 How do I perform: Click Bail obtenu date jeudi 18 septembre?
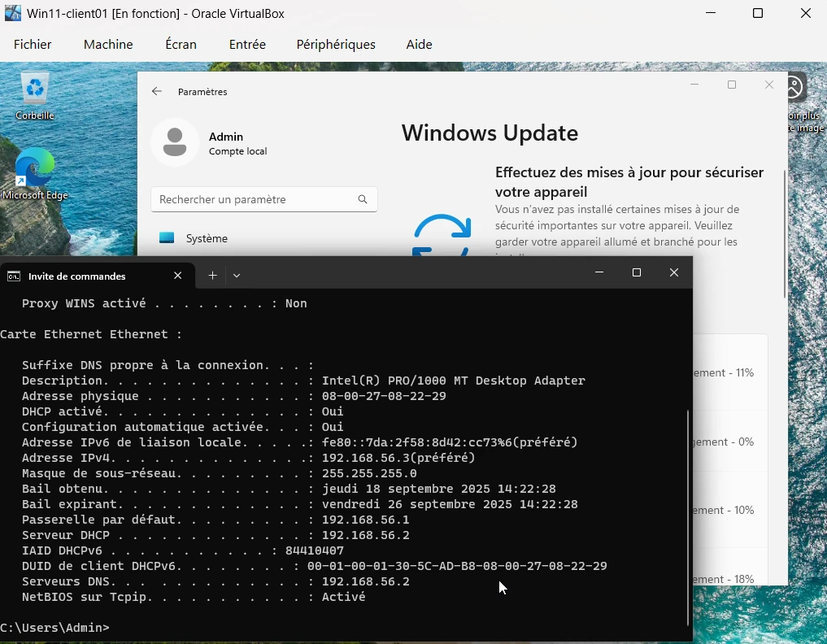coord(439,489)
